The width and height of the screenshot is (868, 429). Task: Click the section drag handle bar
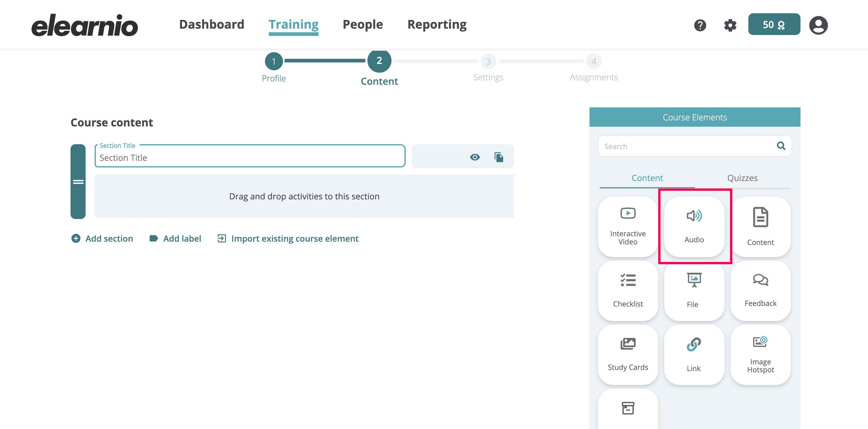[78, 182]
